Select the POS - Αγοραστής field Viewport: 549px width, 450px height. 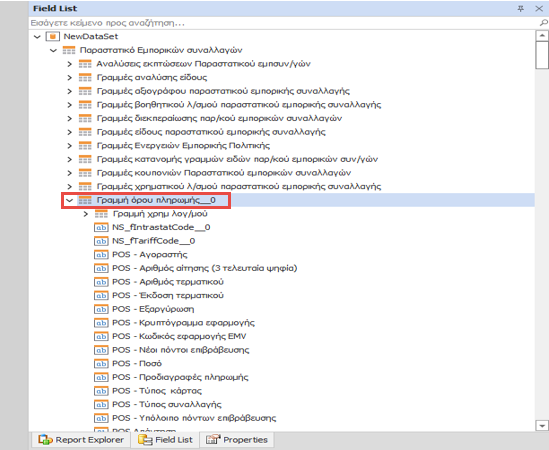pos(150,255)
